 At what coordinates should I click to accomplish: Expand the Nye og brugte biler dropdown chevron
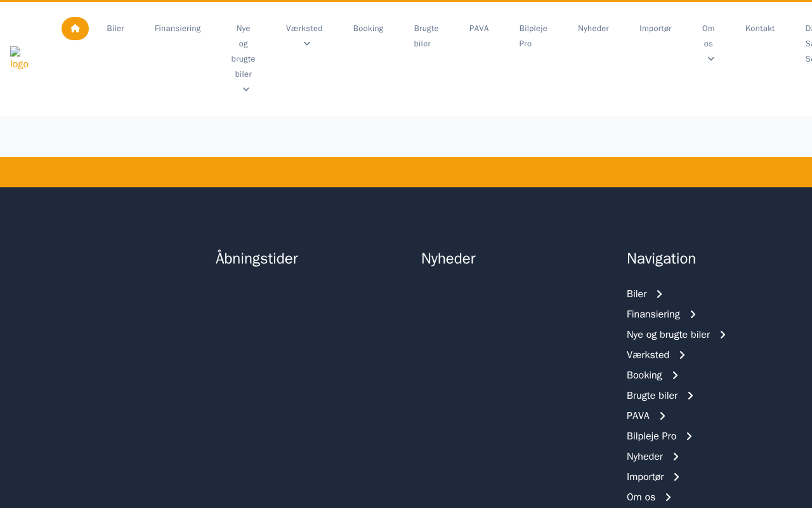coord(246,90)
